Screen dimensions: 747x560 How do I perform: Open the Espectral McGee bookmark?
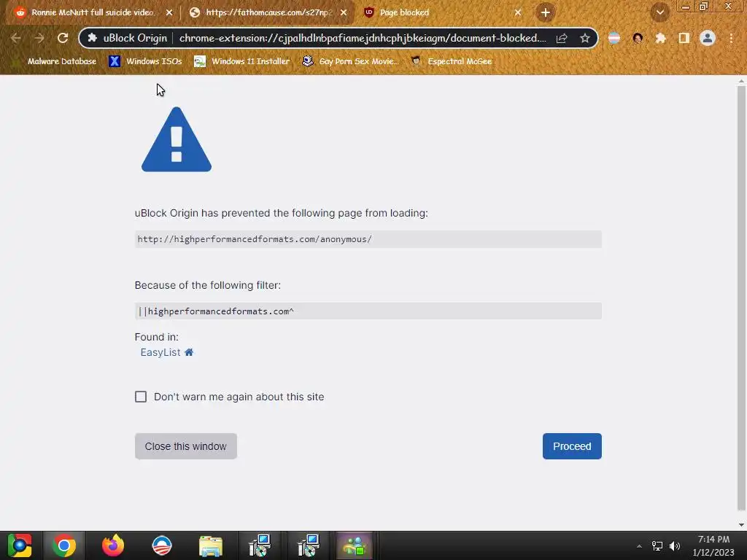click(x=452, y=61)
